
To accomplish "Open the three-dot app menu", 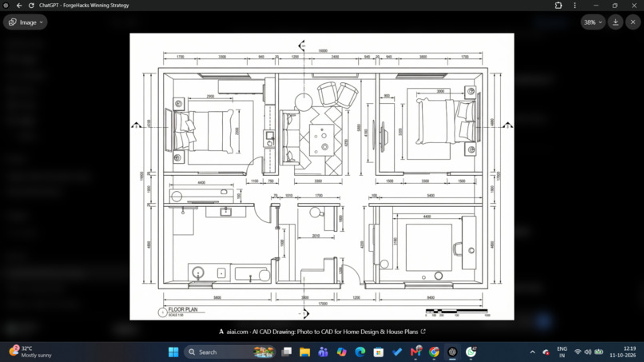I will pos(574,6).
